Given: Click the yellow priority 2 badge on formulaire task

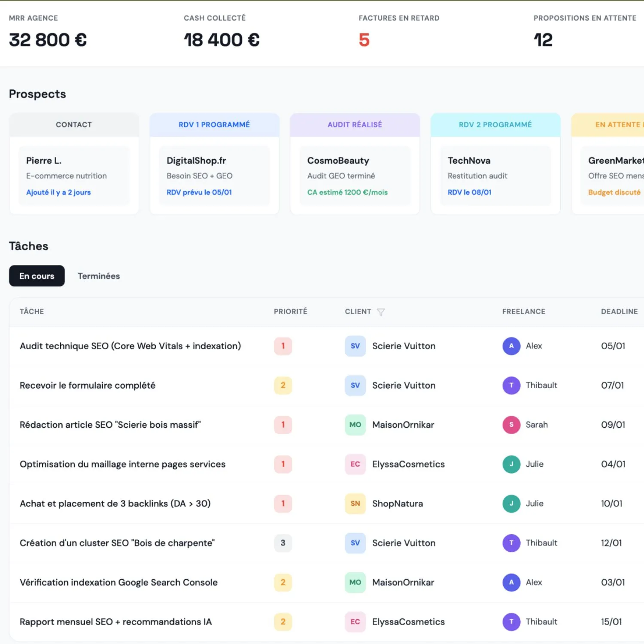Looking at the screenshot, I should (x=283, y=386).
